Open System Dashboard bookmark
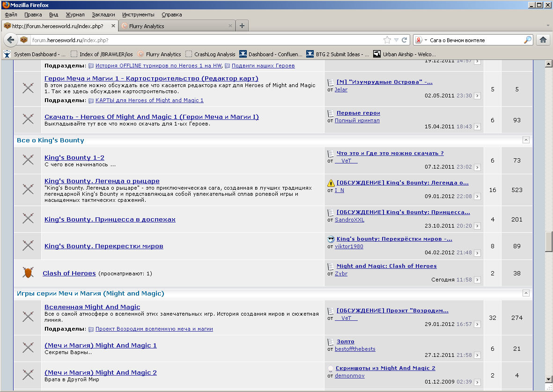Screen dimensions: 553x392 click(35, 54)
